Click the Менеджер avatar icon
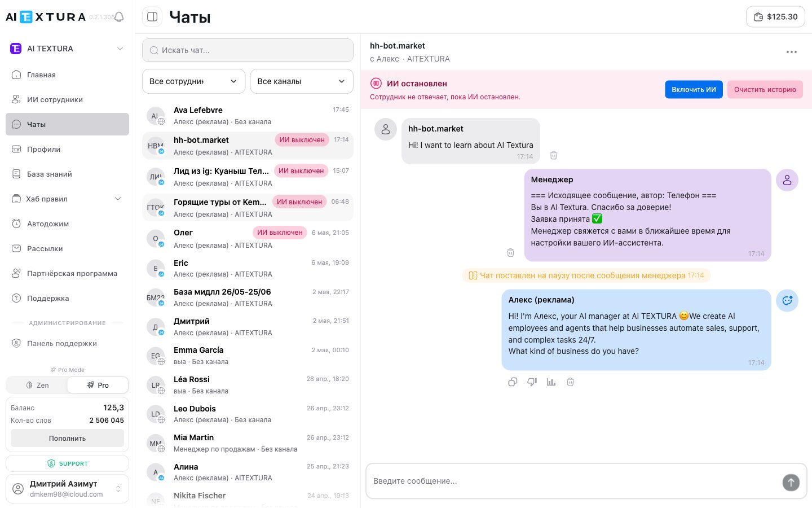The image size is (812, 508). pos(787,180)
